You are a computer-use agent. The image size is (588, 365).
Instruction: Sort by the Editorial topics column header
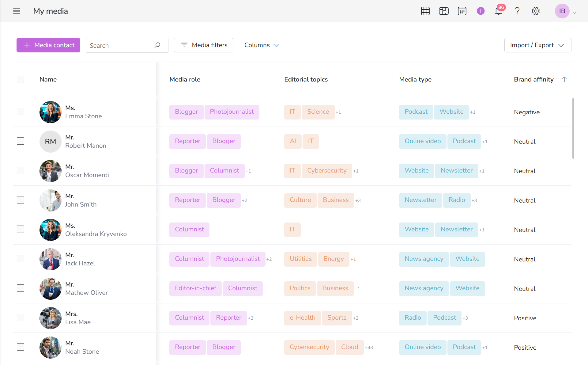coord(306,79)
